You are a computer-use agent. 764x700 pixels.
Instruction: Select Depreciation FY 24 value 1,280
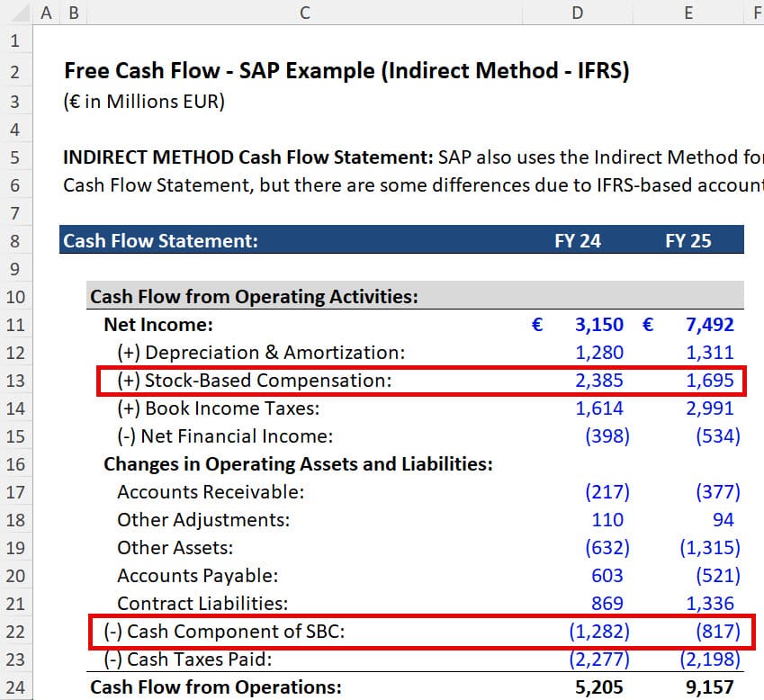[x=598, y=352]
